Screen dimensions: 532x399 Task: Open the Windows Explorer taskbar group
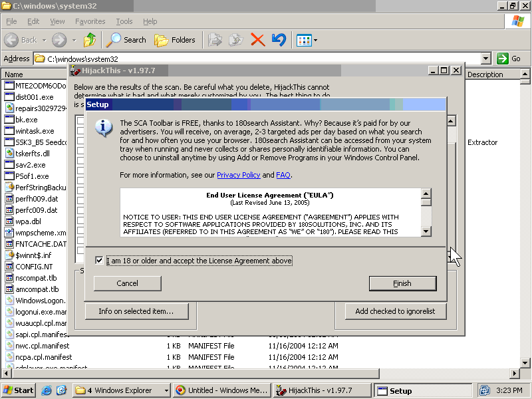[122, 390]
